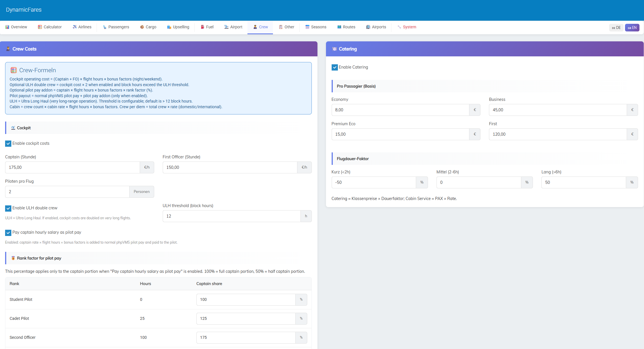Image resolution: width=644 pixels, height=349 pixels.
Task: Go to the Routes tab
Action: 346,27
